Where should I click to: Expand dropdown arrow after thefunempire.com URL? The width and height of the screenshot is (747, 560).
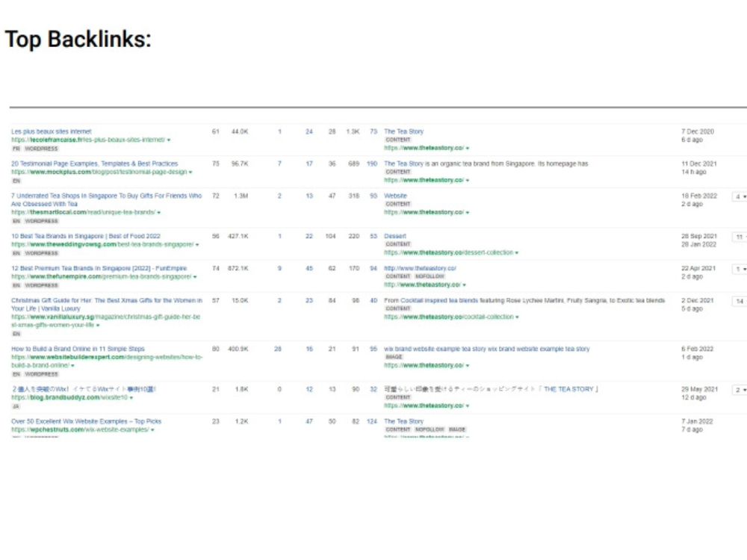click(x=195, y=277)
